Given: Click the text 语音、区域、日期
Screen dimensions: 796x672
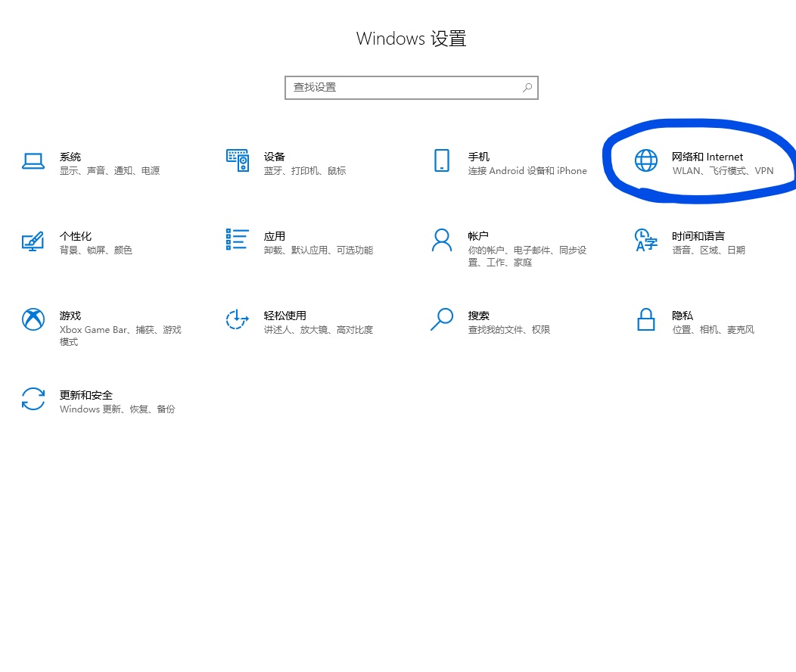Looking at the screenshot, I should [709, 250].
